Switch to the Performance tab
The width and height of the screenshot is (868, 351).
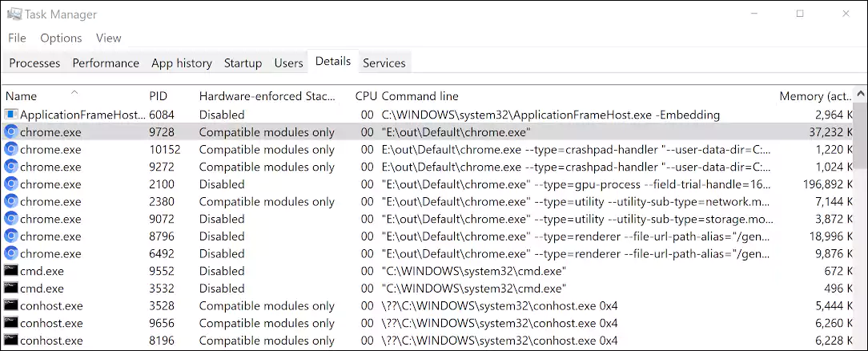coord(106,63)
